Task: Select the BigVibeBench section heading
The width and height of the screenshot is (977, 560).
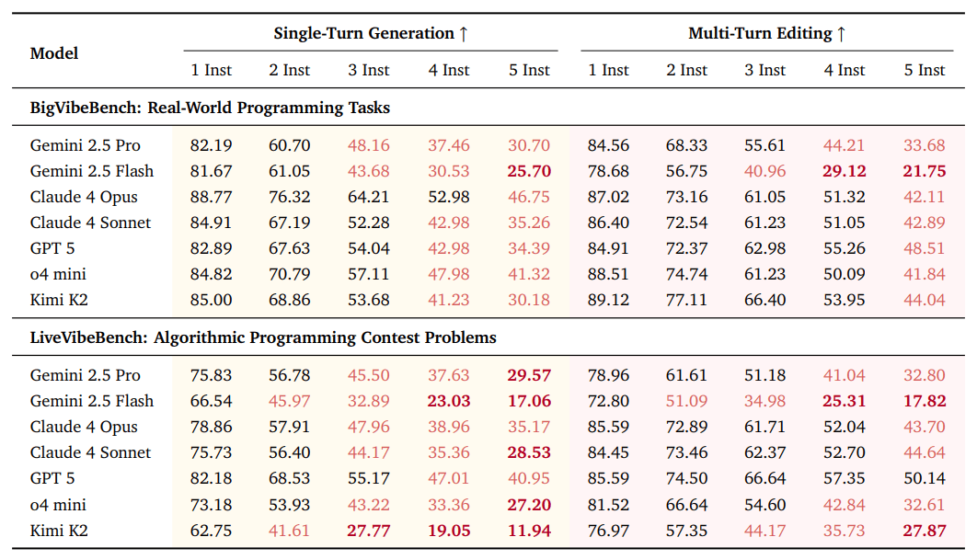Action: (210, 109)
